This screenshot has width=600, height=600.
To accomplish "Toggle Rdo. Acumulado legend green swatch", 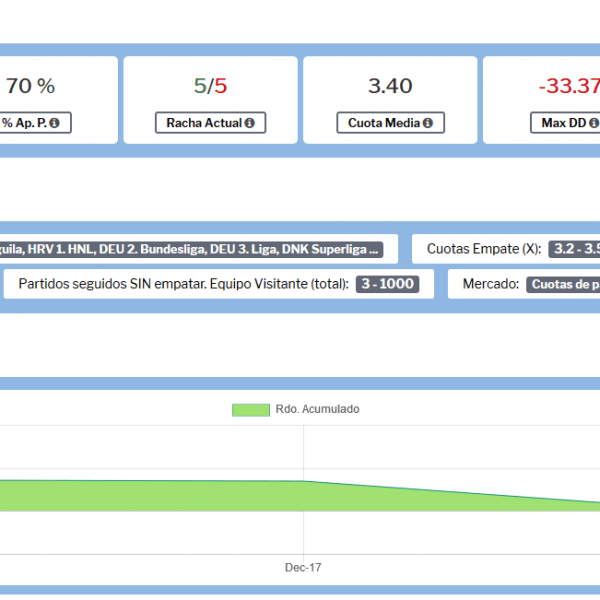I will (251, 410).
